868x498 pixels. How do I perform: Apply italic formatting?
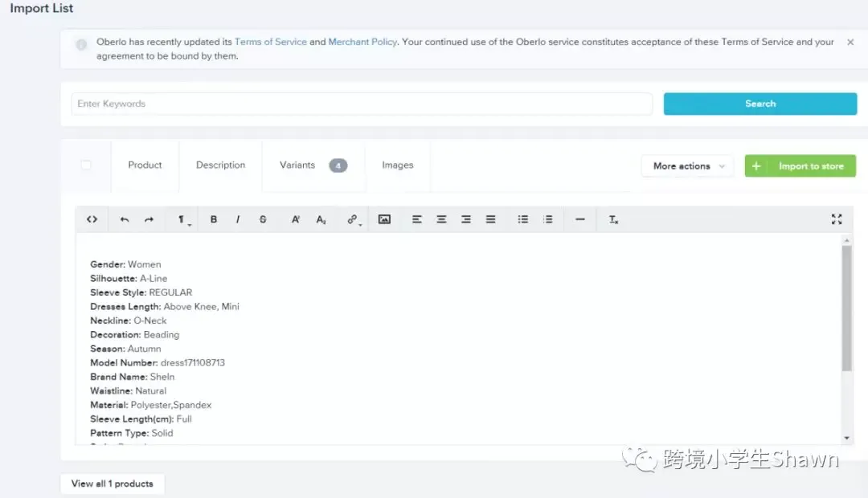pos(238,219)
